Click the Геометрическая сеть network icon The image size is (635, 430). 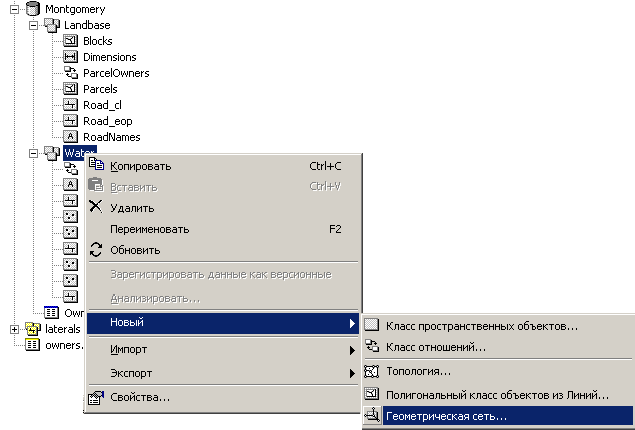tap(372, 416)
